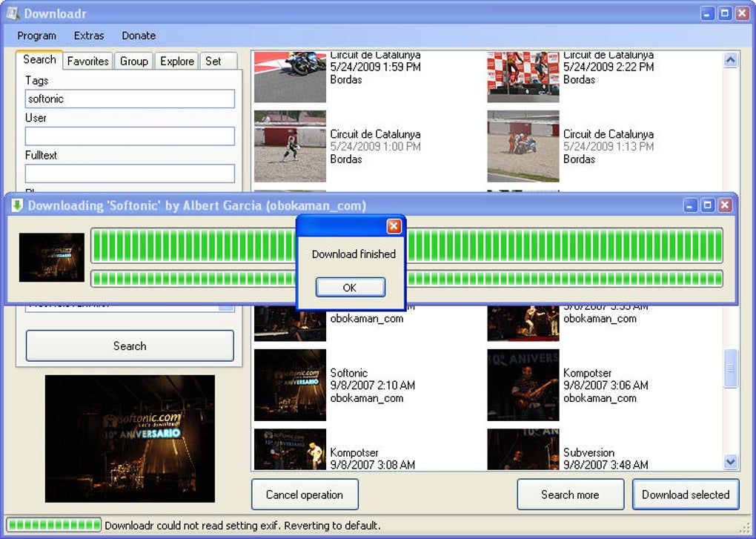Click the large softonic.com preview image
Viewport: 756px width, 539px height.
[x=130, y=439]
